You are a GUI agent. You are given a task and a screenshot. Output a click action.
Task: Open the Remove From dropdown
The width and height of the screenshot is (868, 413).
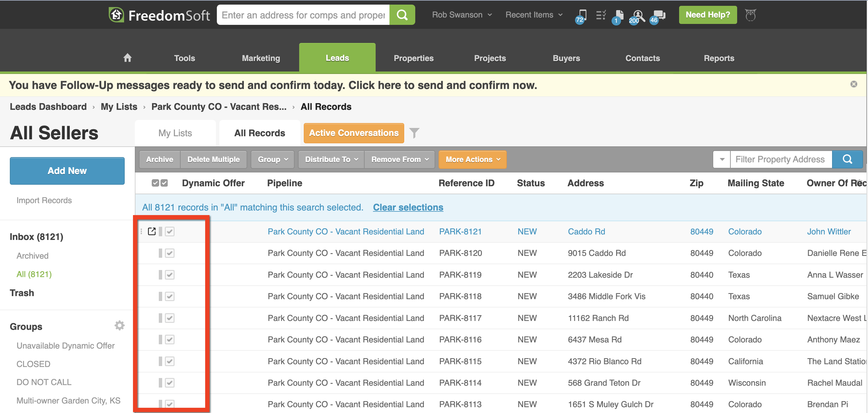pos(400,159)
